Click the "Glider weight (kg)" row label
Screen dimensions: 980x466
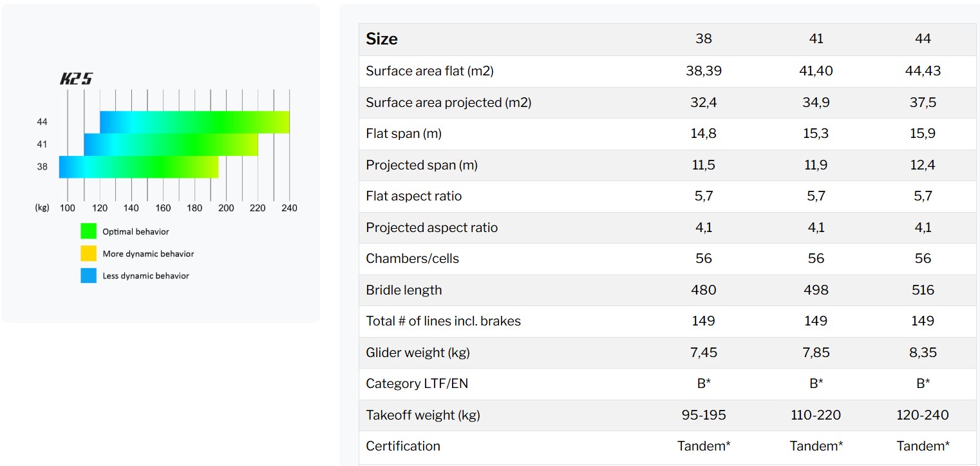pyautogui.click(x=414, y=353)
